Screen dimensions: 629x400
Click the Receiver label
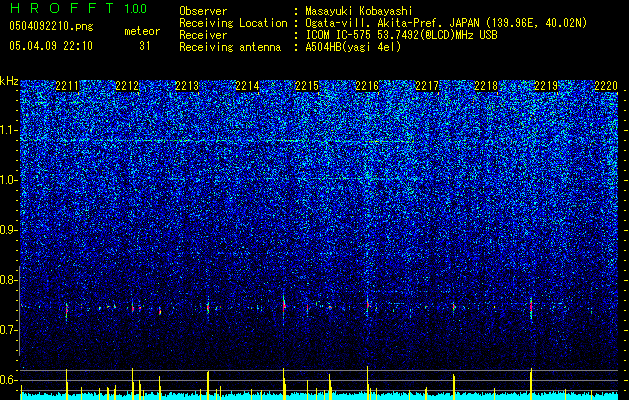click(x=203, y=35)
